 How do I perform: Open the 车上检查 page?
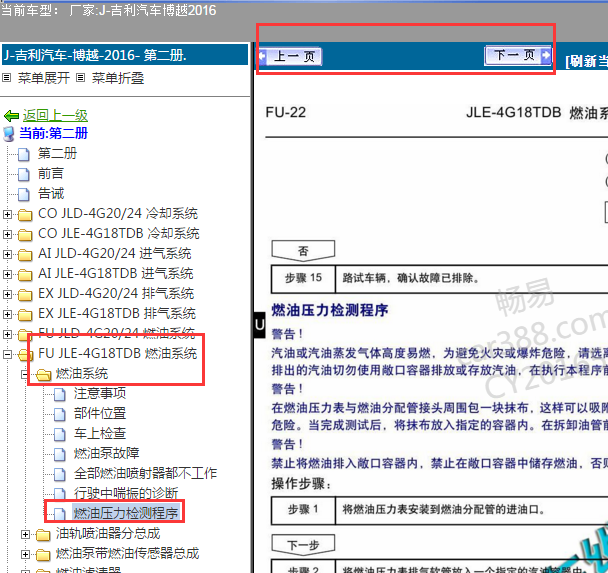(x=100, y=433)
